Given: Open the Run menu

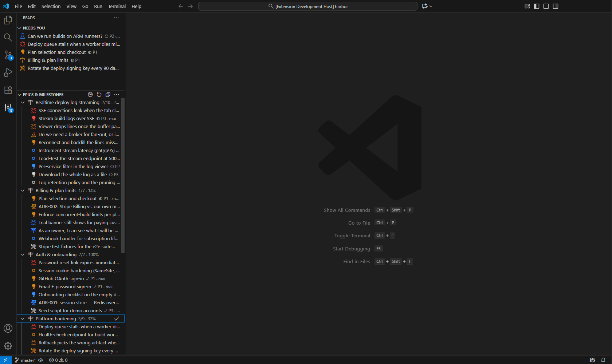Looking at the screenshot, I should (98, 6).
